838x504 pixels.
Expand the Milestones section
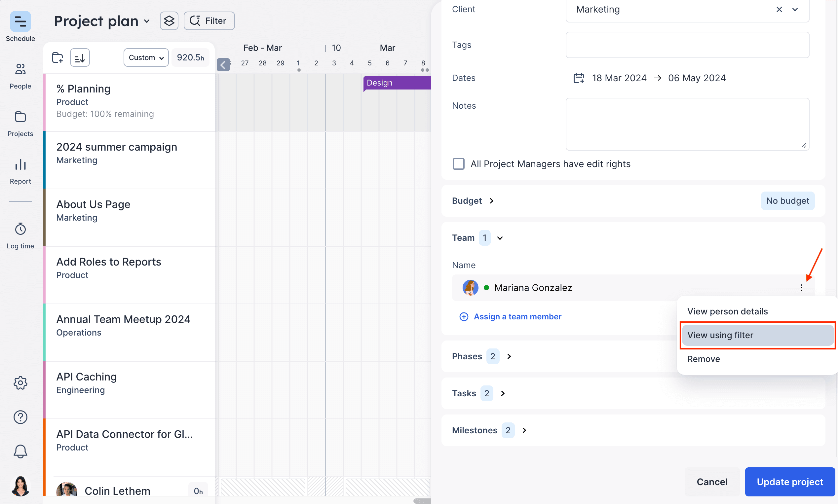tap(524, 430)
